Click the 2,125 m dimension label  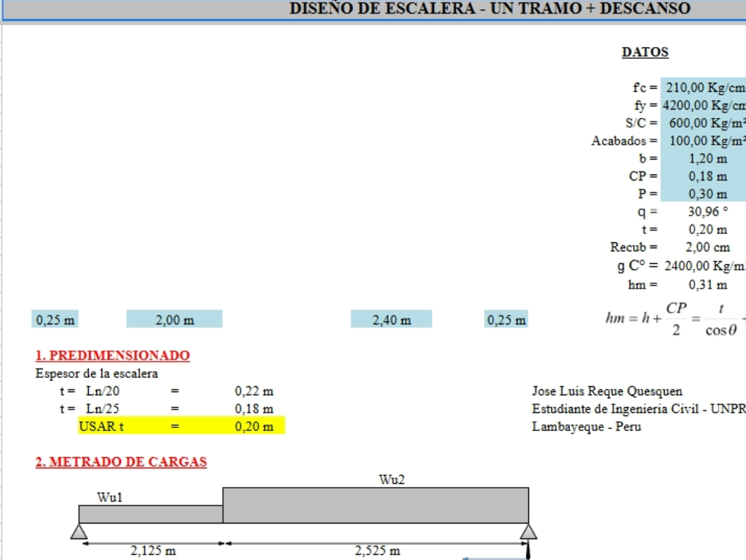(153, 551)
